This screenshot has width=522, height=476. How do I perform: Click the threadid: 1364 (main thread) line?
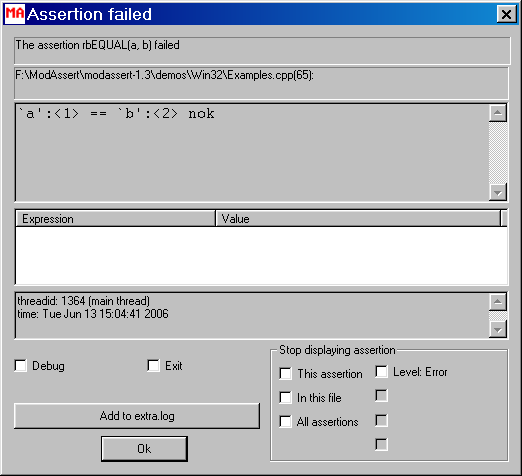tap(84, 301)
